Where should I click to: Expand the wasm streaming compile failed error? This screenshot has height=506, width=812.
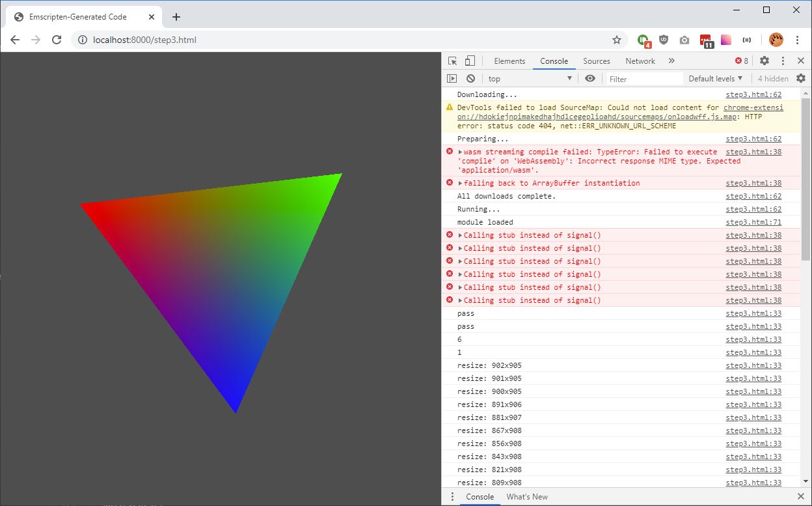pos(461,152)
